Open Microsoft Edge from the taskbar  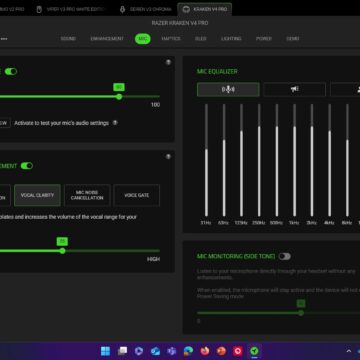(x=188, y=351)
